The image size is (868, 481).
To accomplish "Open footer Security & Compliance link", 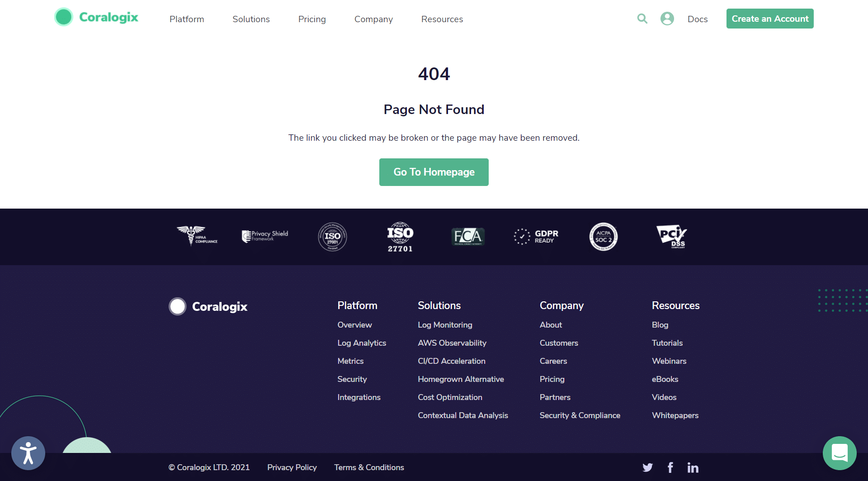I will tap(580, 415).
